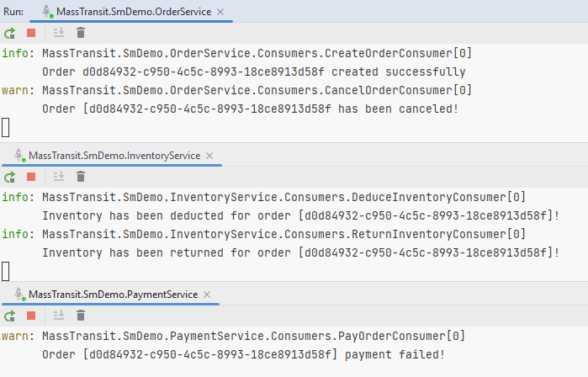The image size is (588, 377).
Task: Click the 'Run:' tool window label
Action: (13, 12)
